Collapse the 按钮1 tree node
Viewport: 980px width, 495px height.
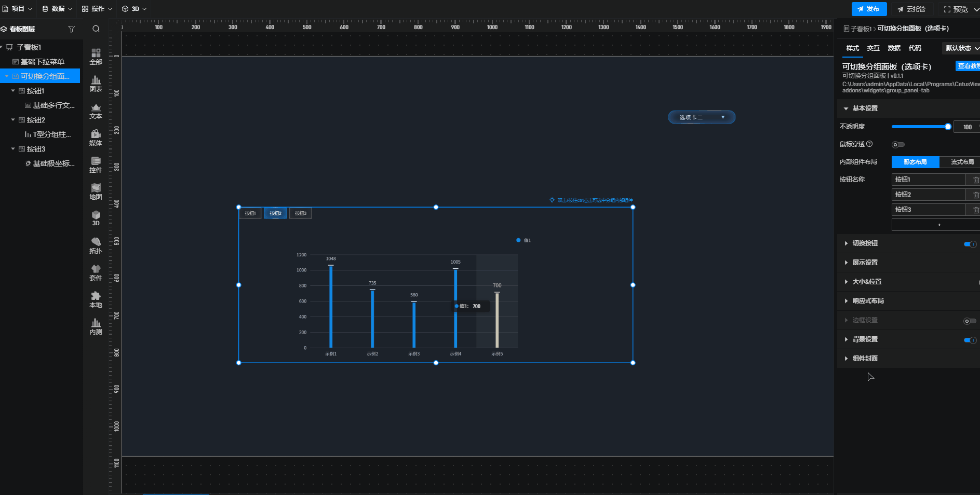click(13, 91)
